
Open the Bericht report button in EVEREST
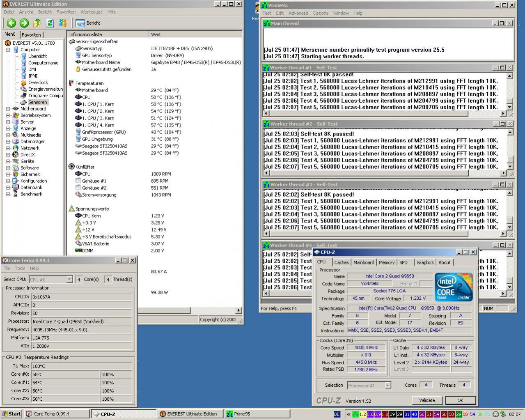pos(88,23)
